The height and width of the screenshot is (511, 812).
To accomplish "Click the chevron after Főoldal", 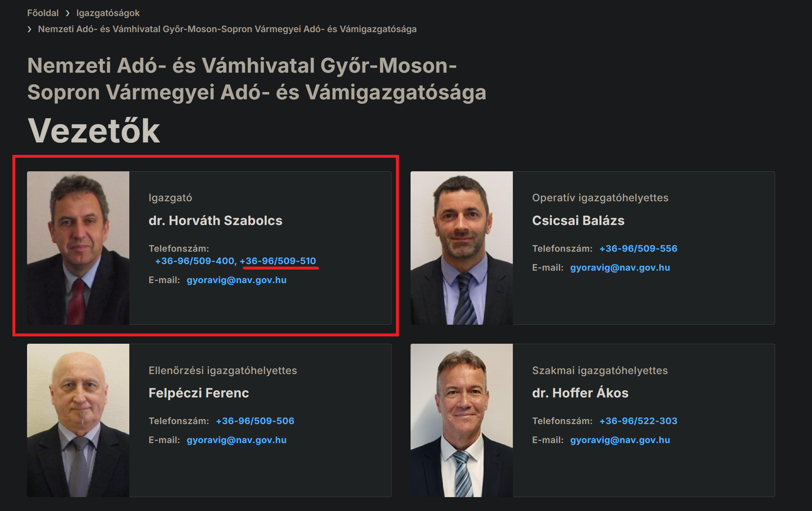I will (68, 14).
